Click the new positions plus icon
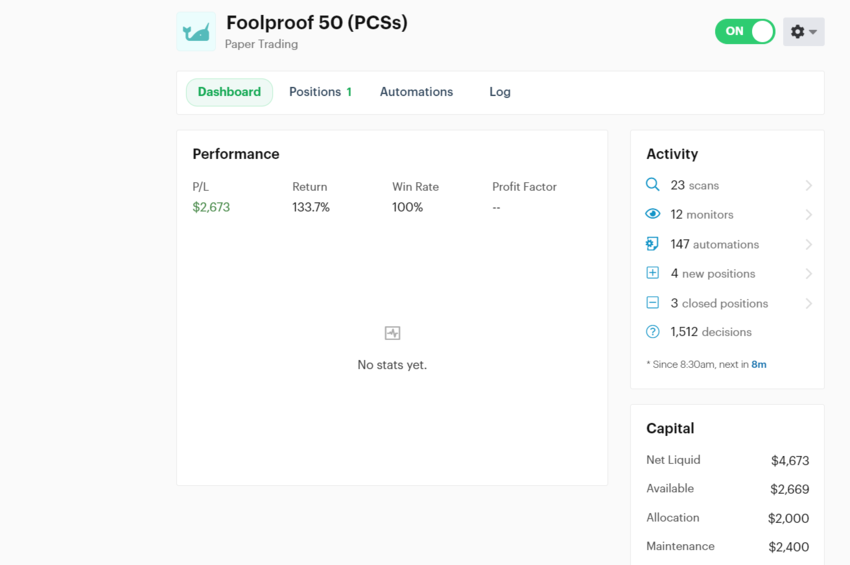Screen dimensions: 850x565 click(652, 273)
